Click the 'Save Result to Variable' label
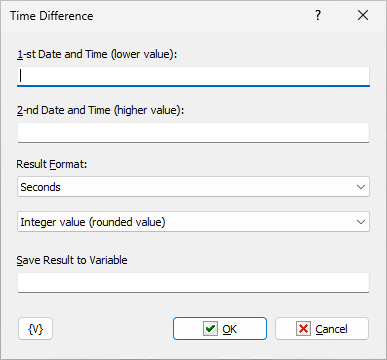The width and height of the screenshot is (387, 360). point(72,260)
